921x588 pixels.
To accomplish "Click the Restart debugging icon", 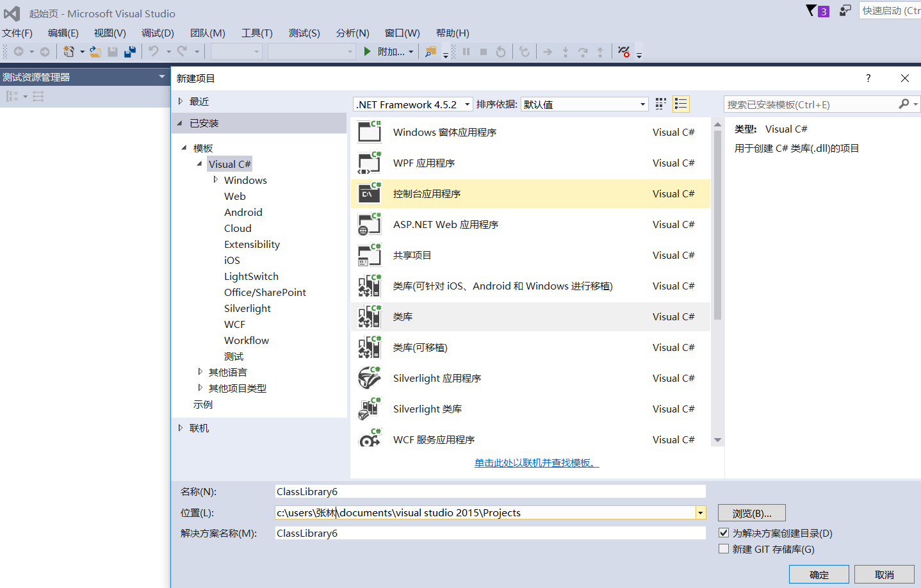I will [x=501, y=51].
